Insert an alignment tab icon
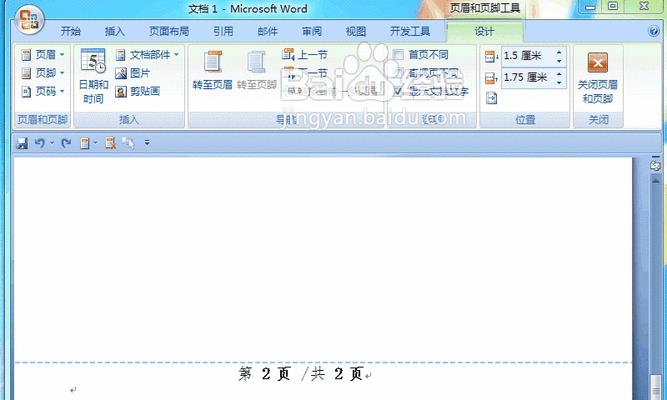The height and width of the screenshot is (400, 667). pos(491,98)
